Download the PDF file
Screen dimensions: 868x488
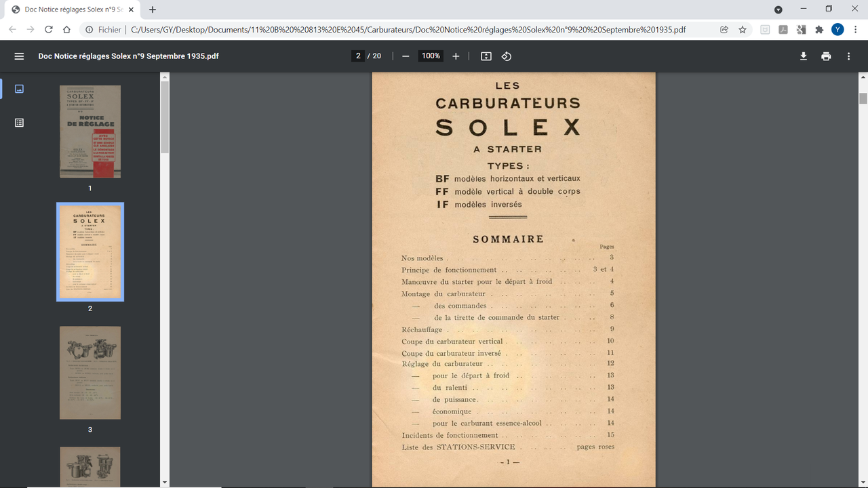click(x=804, y=56)
